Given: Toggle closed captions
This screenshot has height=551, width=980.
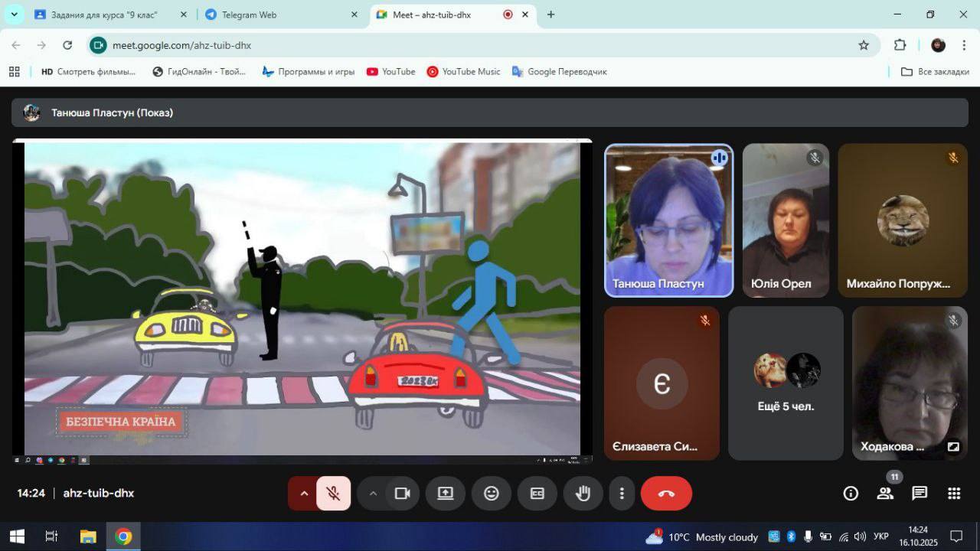Looking at the screenshot, I should [537, 494].
